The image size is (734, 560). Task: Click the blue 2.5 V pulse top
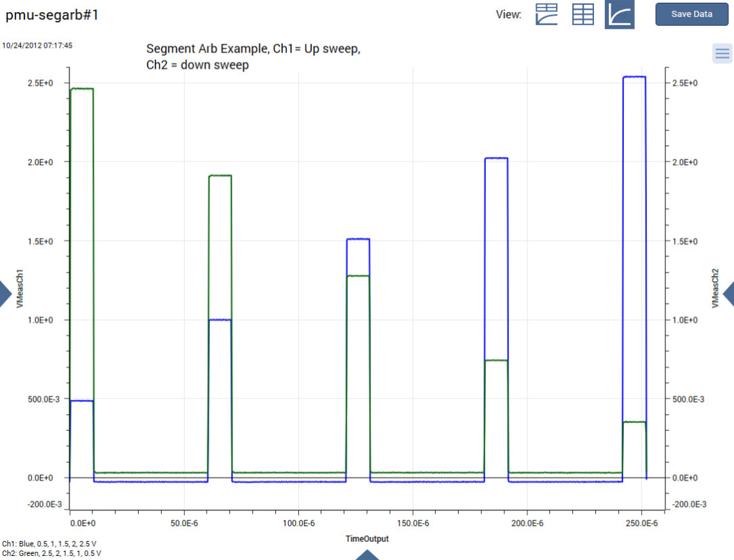coord(634,77)
